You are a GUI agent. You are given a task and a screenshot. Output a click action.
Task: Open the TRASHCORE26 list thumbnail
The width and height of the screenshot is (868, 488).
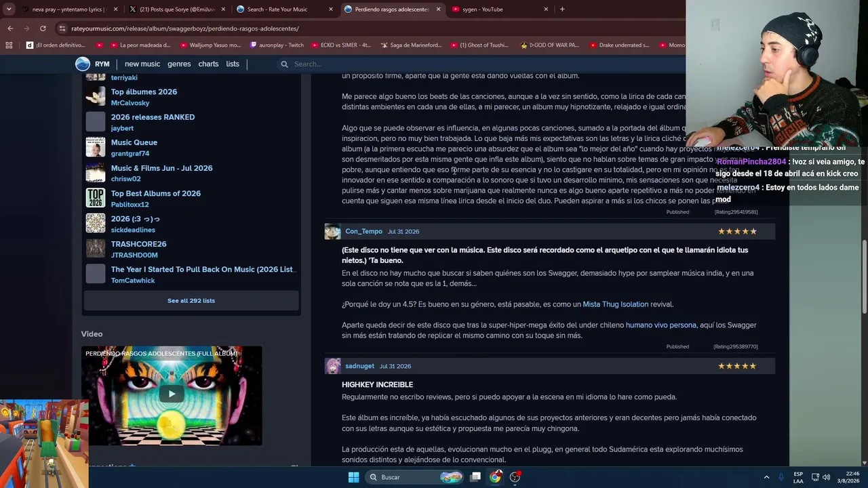coord(96,249)
